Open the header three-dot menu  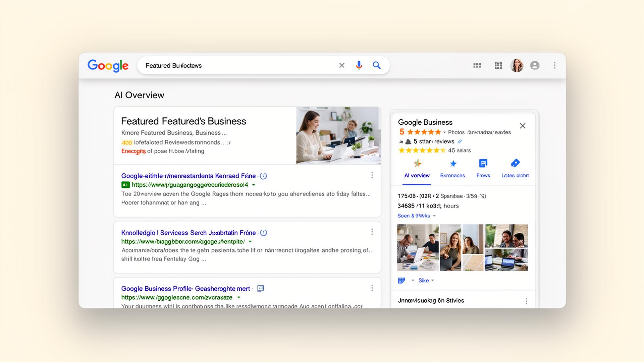point(555,65)
